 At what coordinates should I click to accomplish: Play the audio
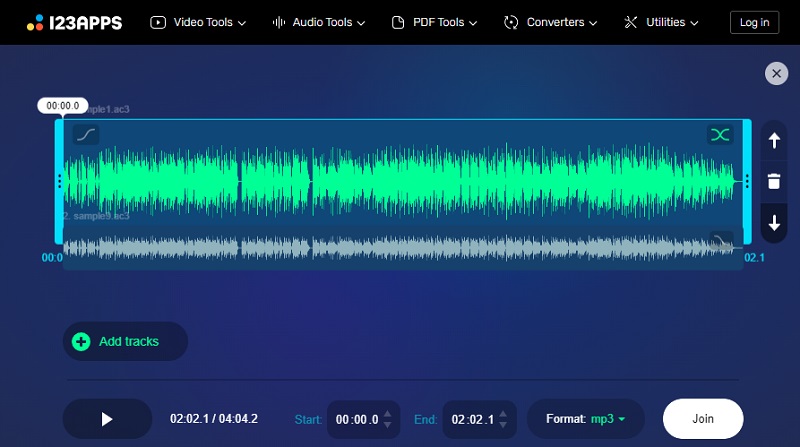[107, 419]
